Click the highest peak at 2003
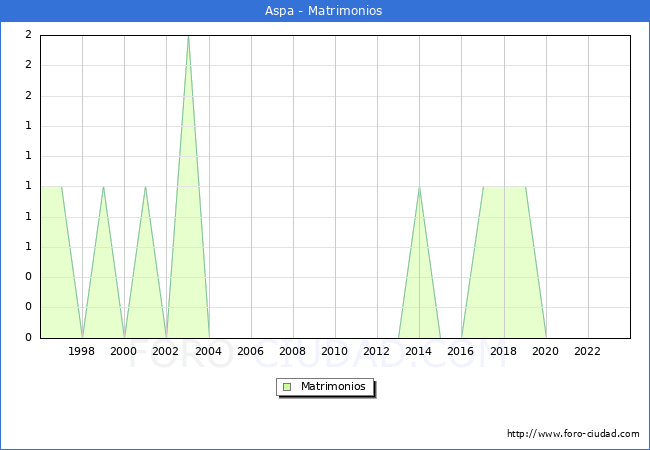 point(188,37)
